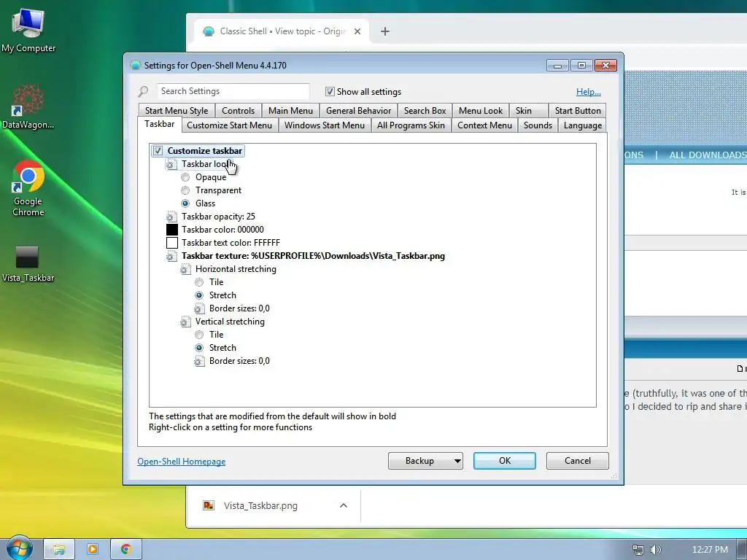Click the gear icon beside Taskbar texture
This screenshot has height=560, width=747.
[x=171, y=256]
